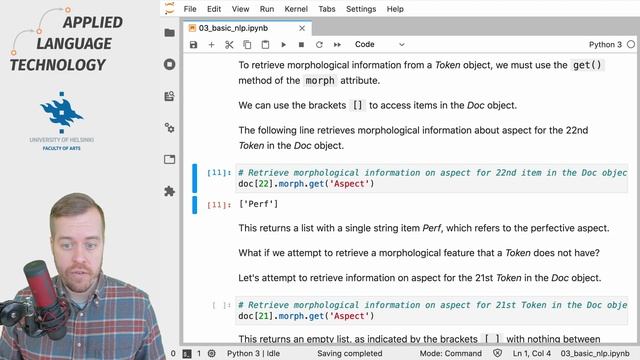Viewport: 640px width, 360px height.
Task: Switch kernel via Python 3 toolbar button
Action: [x=605, y=44]
